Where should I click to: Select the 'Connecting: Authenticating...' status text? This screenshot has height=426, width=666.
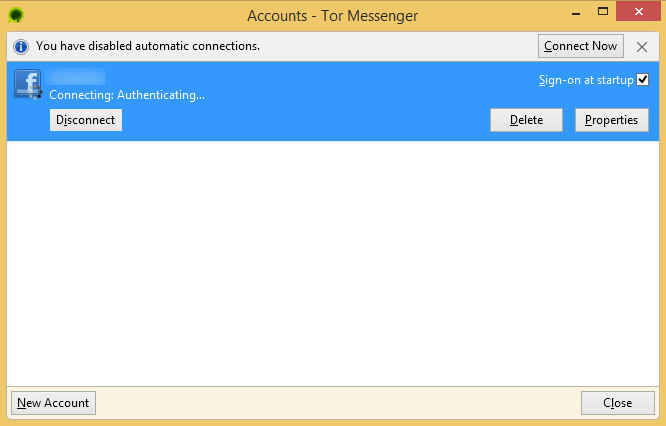tap(127, 95)
